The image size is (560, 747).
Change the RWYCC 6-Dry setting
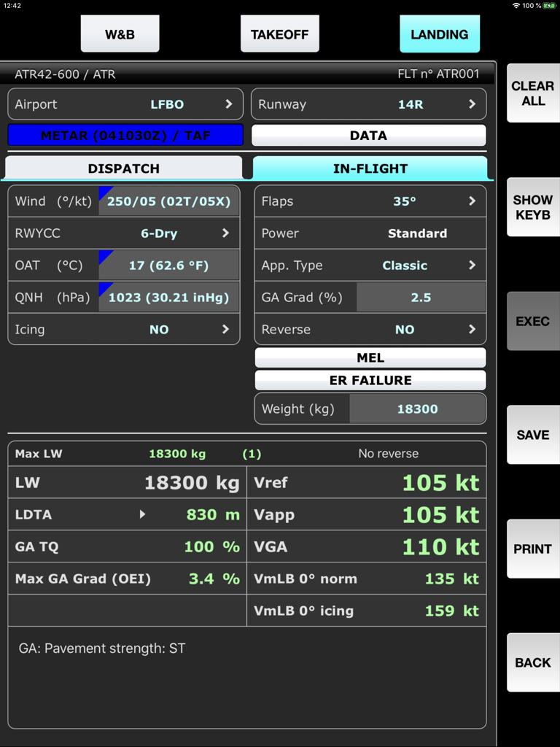click(x=124, y=233)
